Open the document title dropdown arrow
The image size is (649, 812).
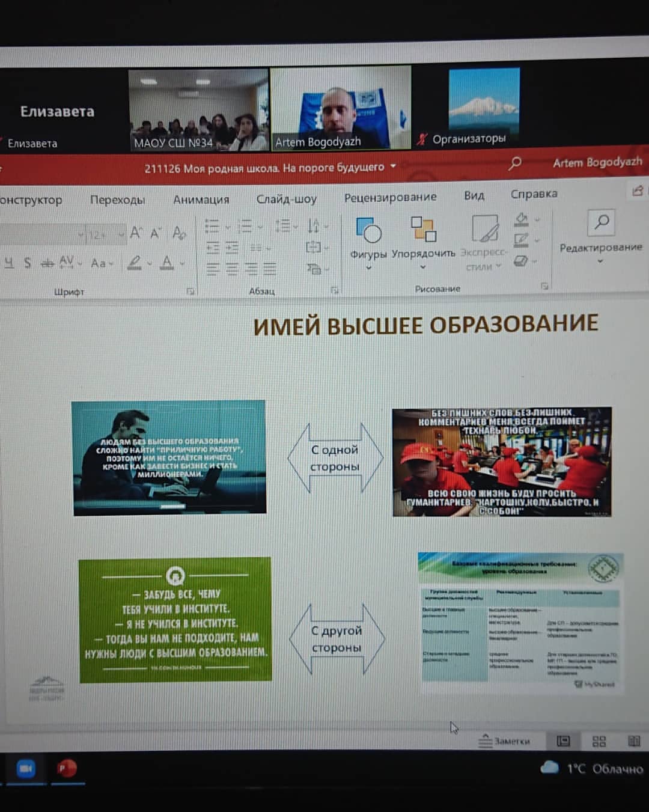pos(393,166)
